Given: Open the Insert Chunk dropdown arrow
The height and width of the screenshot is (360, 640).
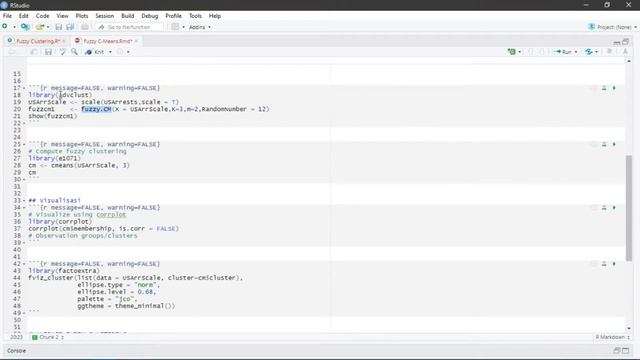Looking at the screenshot, I should (x=520, y=52).
